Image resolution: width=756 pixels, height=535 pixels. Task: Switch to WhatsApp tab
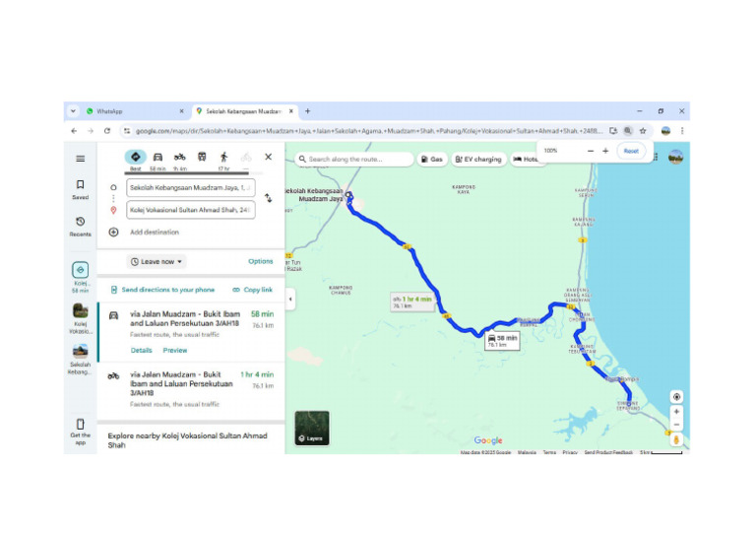135,111
